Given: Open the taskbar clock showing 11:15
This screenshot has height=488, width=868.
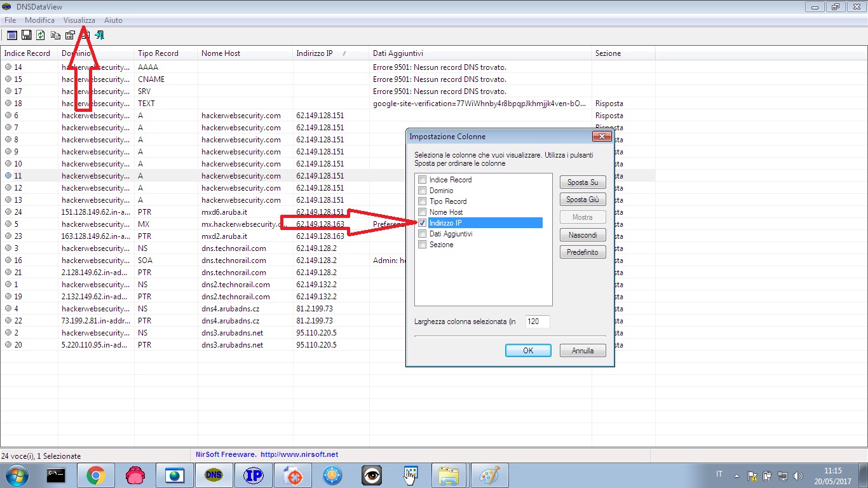Looking at the screenshot, I should pos(832,475).
